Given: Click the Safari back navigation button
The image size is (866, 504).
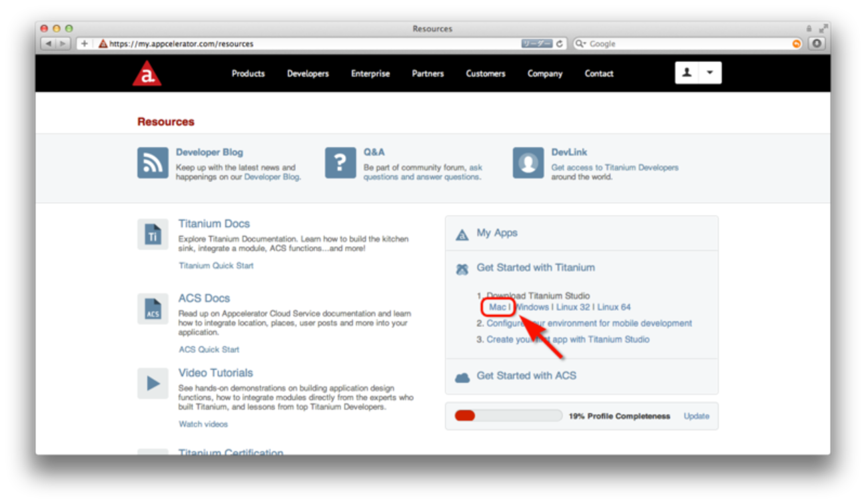Looking at the screenshot, I should pyautogui.click(x=48, y=44).
